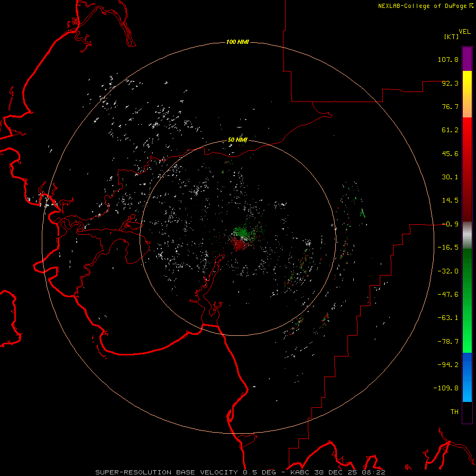Click the -78.7 velocity scale value
Viewport: 476px width, 476px height.
448,342
